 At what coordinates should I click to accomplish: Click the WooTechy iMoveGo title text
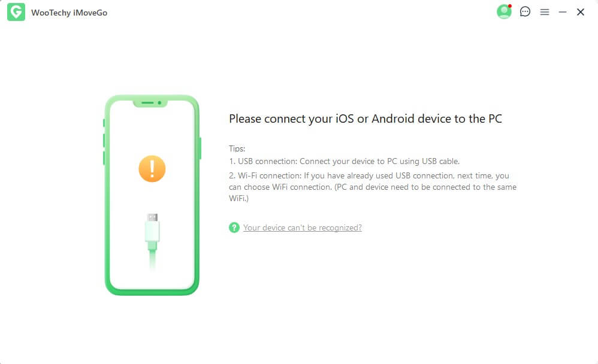point(69,13)
